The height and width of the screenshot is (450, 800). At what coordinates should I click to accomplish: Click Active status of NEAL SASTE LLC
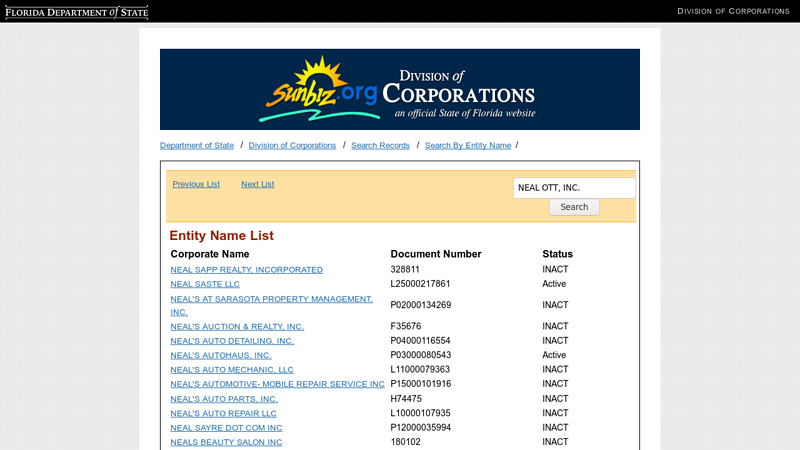click(554, 284)
